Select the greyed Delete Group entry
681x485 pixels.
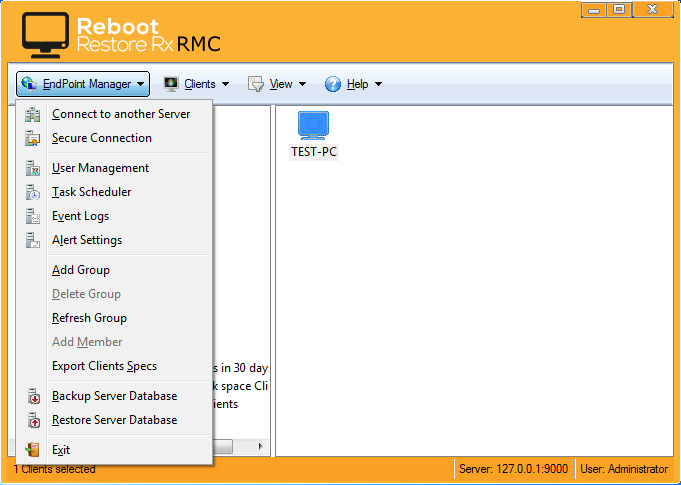[114, 294]
